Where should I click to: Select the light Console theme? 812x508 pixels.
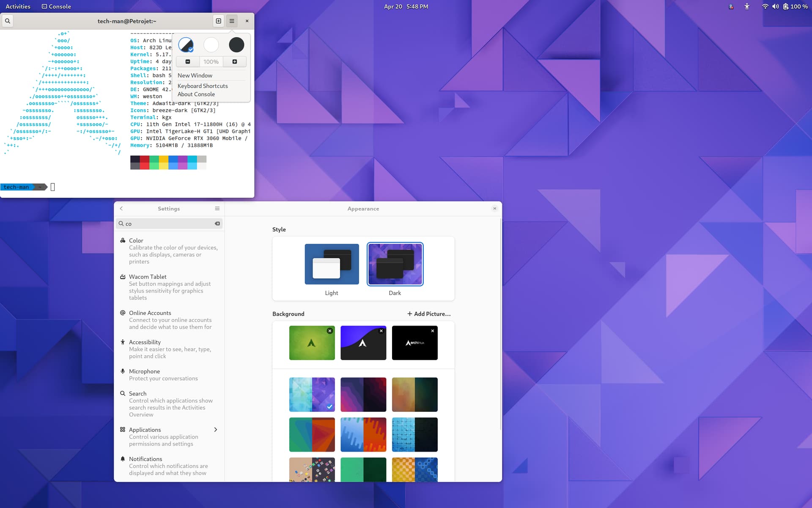211,44
